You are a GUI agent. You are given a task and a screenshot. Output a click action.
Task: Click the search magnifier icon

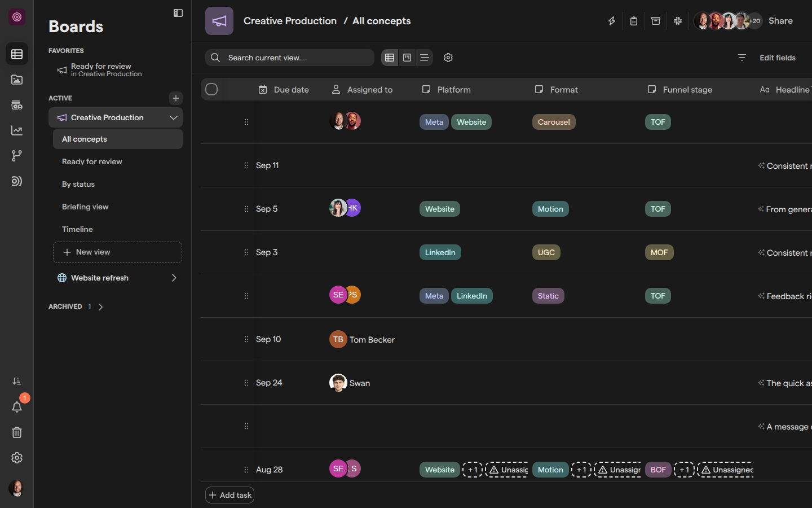pyautogui.click(x=215, y=58)
